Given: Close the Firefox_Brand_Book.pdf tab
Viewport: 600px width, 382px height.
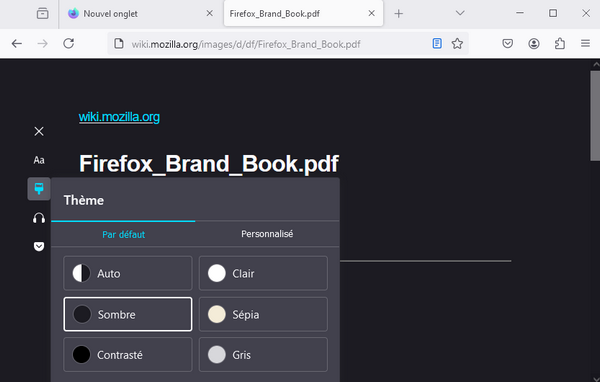Looking at the screenshot, I should [x=372, y=13].
